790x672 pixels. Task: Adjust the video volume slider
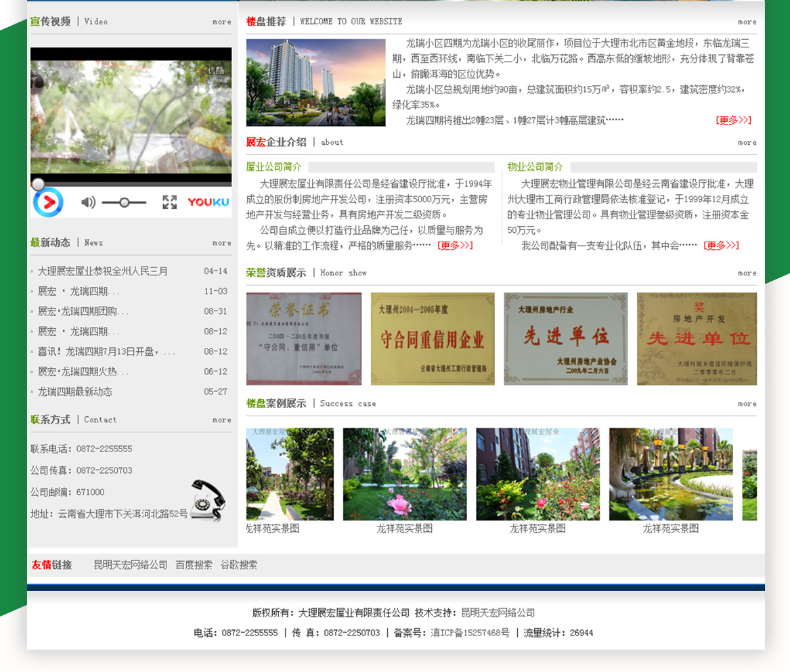[x=124, y=202]
